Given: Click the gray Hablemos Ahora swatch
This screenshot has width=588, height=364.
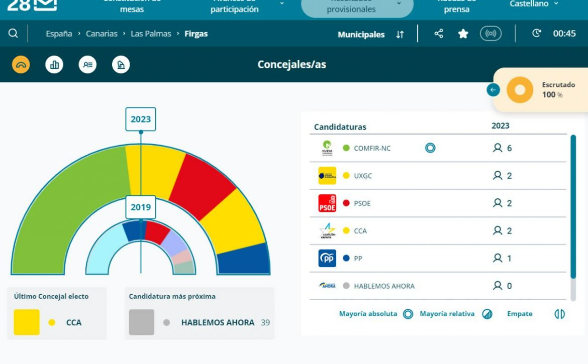Looking at the screenshot, I should click(x=142, y=322).
